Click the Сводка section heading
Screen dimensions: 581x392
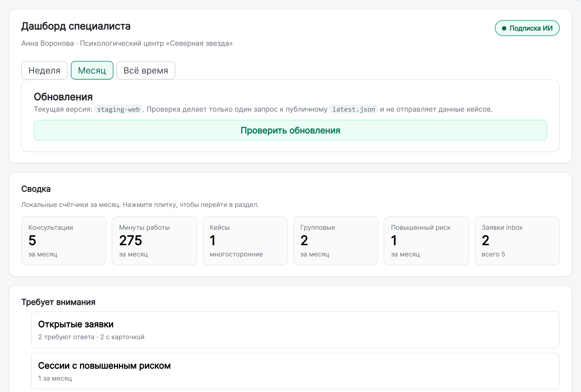coord(36,189)
